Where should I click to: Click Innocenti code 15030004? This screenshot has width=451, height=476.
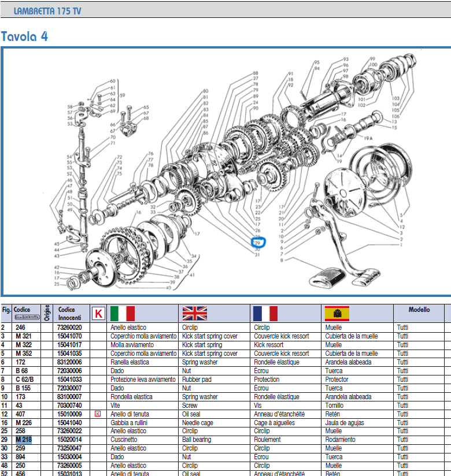click(69, 457)
